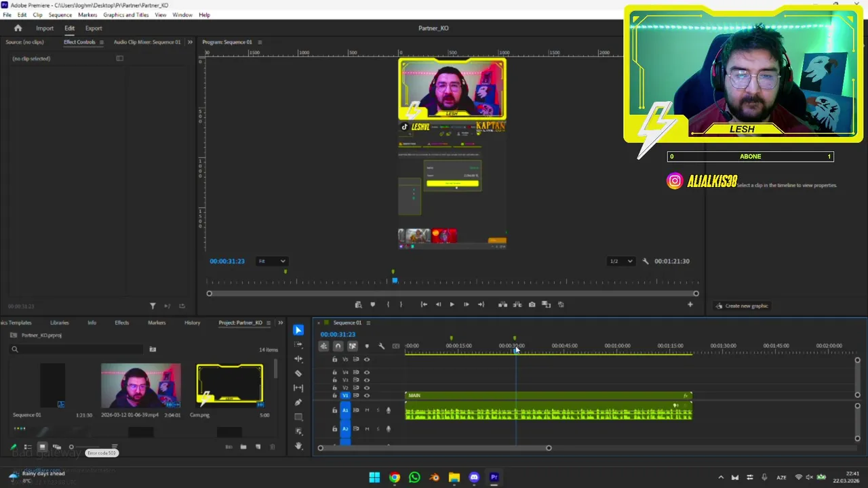Viewport: 868px width, 488px height.
Task: Click the project panel delete trash icon
Action: (273, 447)
